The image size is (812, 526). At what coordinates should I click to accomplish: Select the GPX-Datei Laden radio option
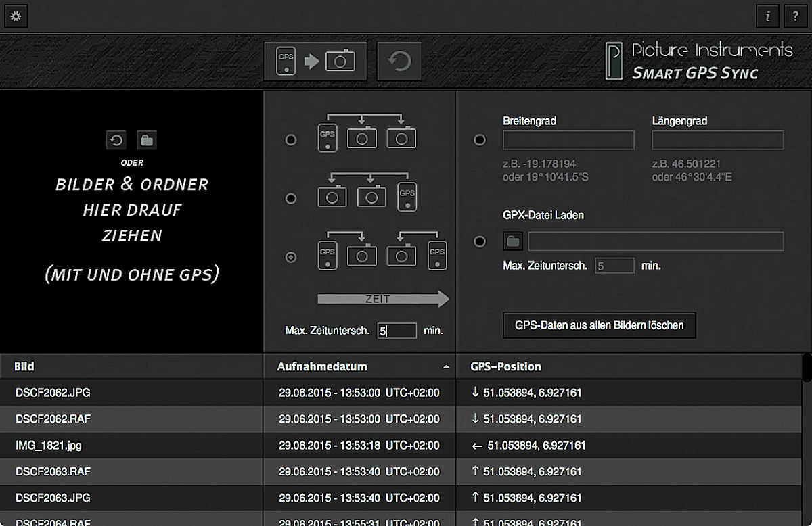[480, 241]
